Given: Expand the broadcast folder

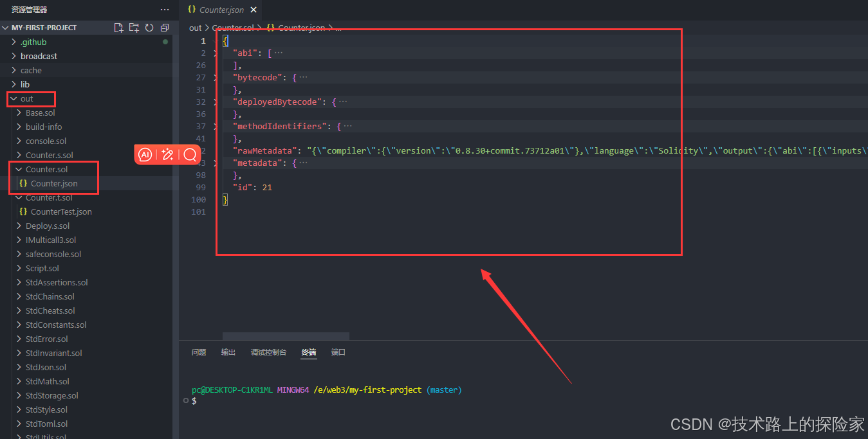Looking at the screenshot, I should tap(86, 56).
